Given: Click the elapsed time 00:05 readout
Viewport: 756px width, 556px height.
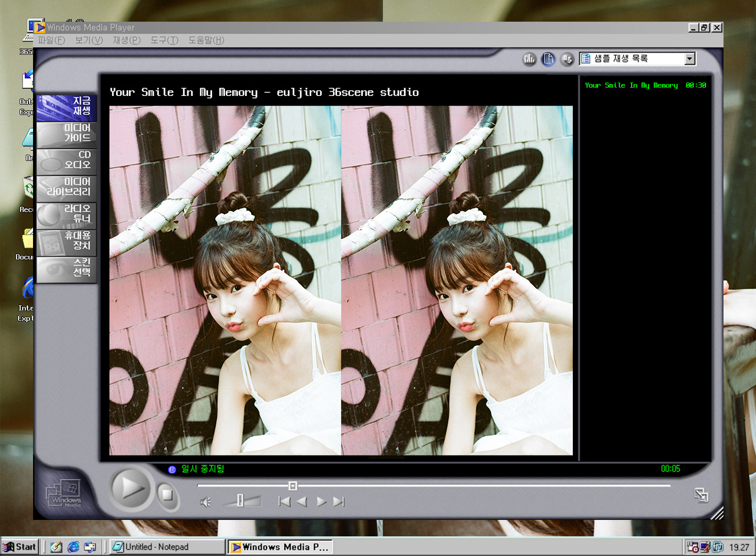Looking at the screenshot, I should click(670, 469).
